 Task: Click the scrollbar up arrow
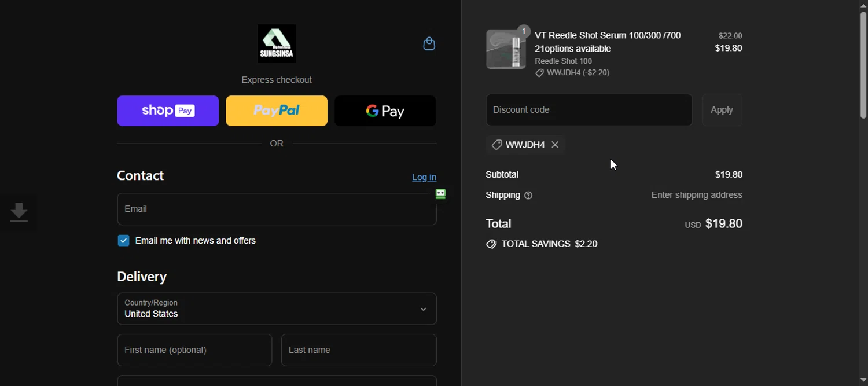(863, 5)
